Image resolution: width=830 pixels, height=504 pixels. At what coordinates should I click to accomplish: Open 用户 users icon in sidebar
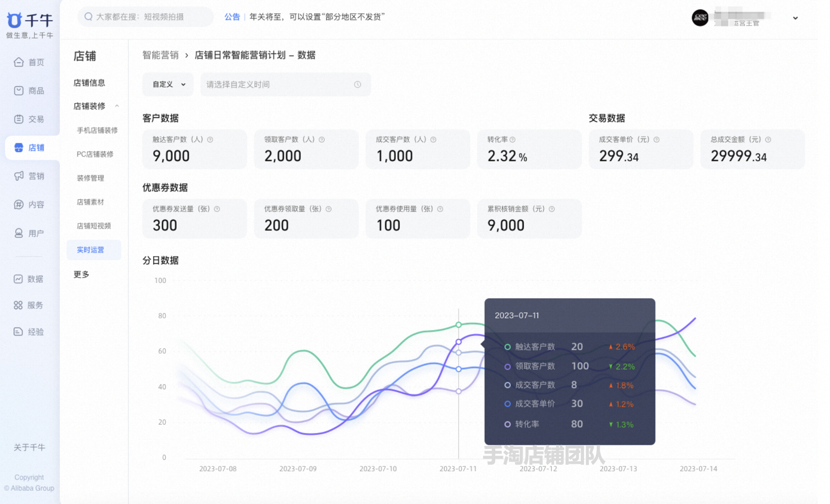[x=19, y=233]
